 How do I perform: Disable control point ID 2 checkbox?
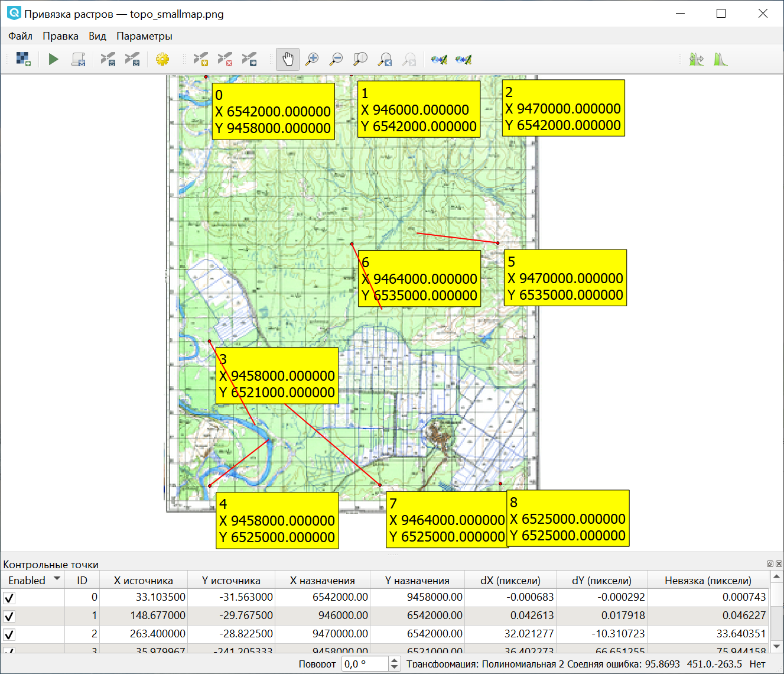tap(9, 634)
